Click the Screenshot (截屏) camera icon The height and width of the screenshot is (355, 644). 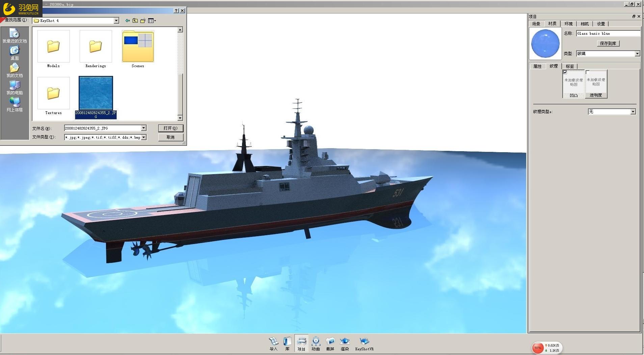(x=330, y=342)
